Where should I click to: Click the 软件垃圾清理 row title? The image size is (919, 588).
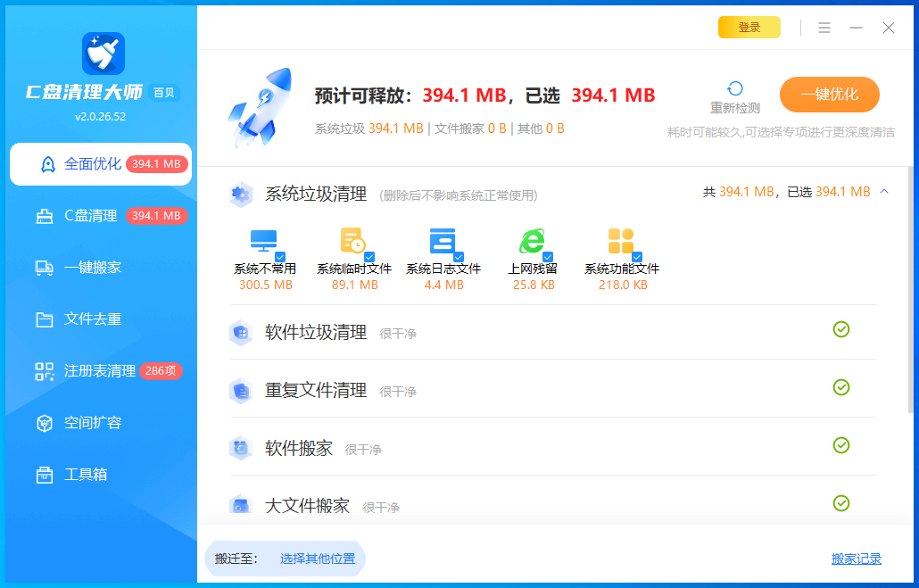(316, 333)
